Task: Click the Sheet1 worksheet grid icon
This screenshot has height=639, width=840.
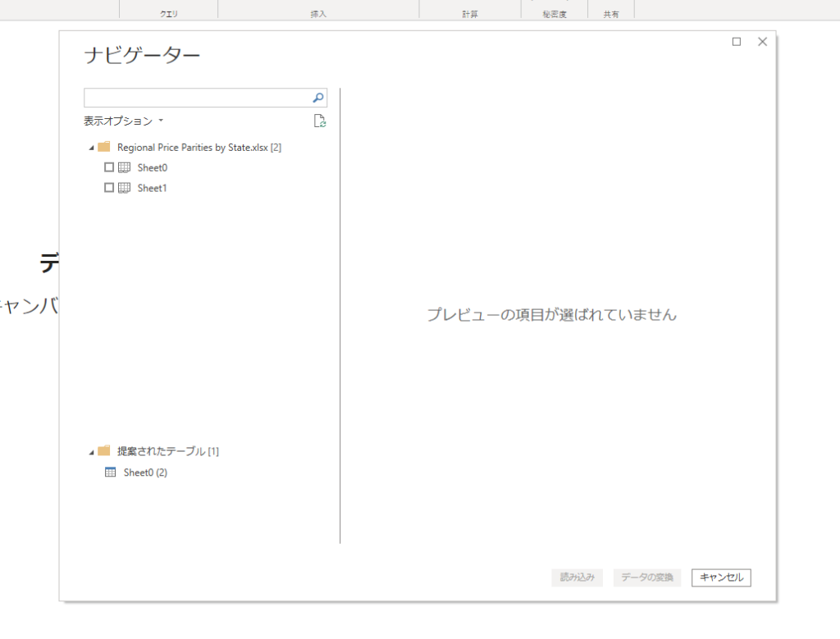Action: [x=125, y=188]
